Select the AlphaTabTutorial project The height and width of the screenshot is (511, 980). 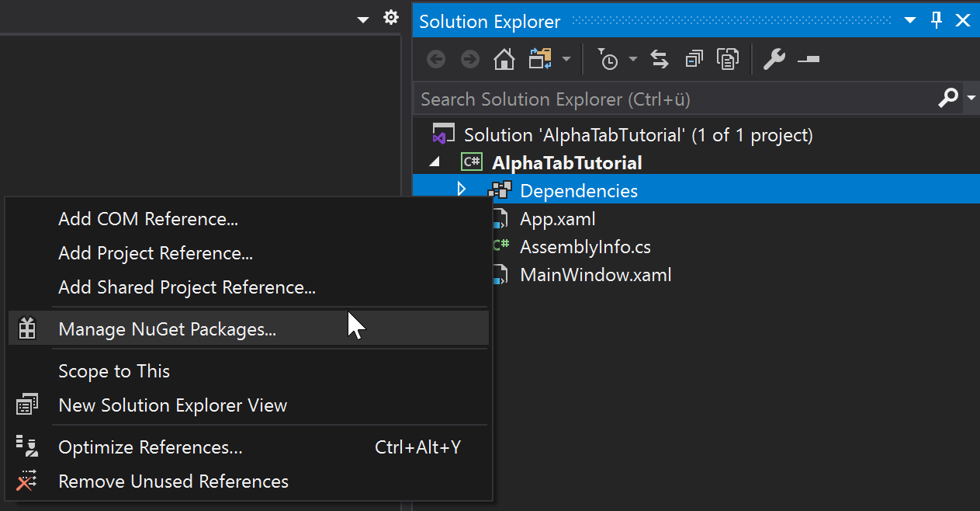click(x=567, y=163)
